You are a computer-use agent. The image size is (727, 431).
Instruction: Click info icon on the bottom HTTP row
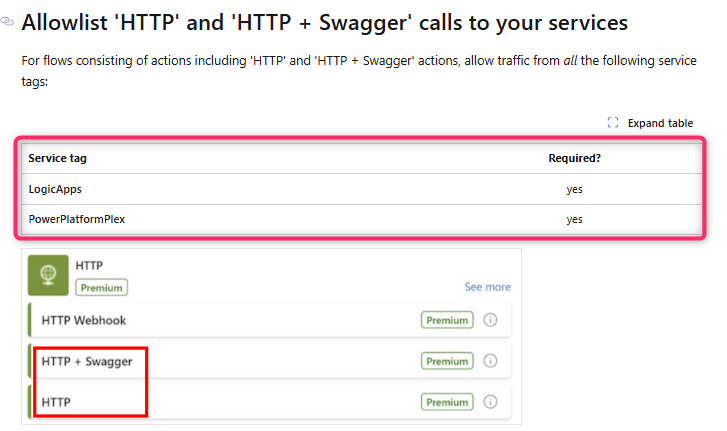point(490,402)
